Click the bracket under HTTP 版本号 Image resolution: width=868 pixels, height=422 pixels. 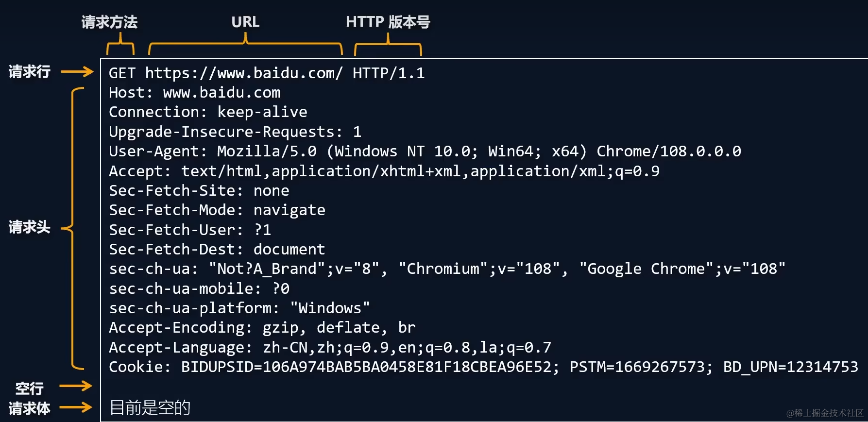[x=388, y=44]
